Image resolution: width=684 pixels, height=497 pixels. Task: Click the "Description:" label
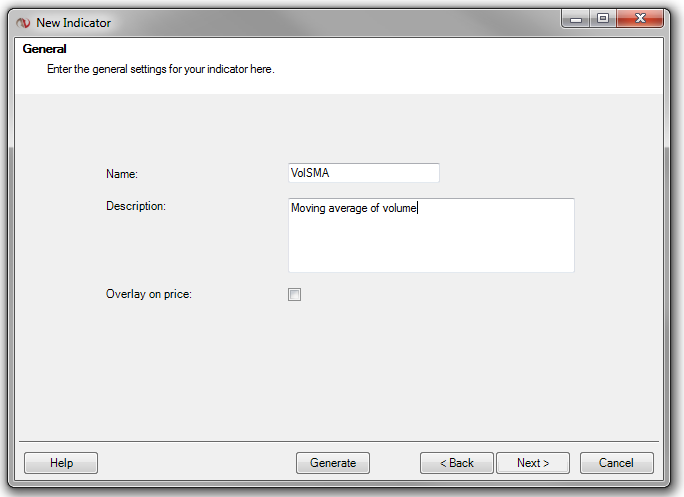click(x=135, y=206)
